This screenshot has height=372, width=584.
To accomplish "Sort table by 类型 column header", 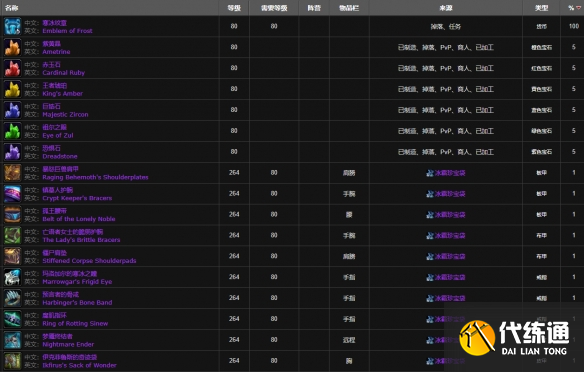I will pos(541,8).
